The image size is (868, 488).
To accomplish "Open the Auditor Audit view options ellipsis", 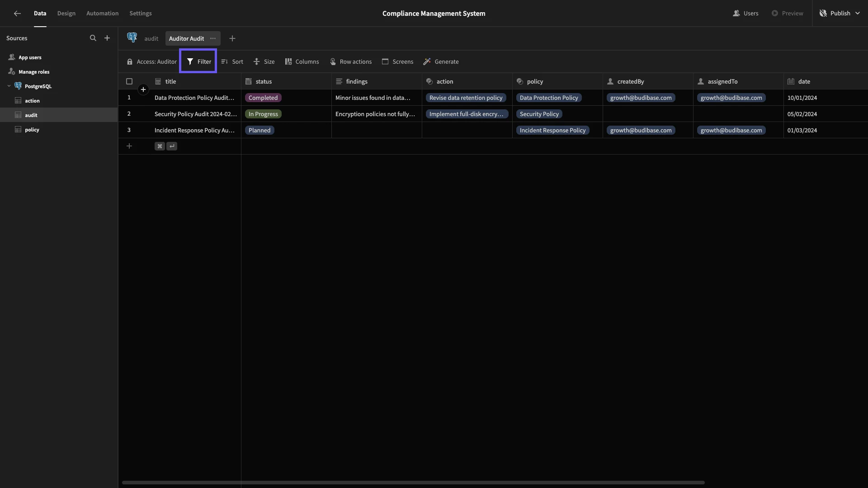I will pos(213,38).
